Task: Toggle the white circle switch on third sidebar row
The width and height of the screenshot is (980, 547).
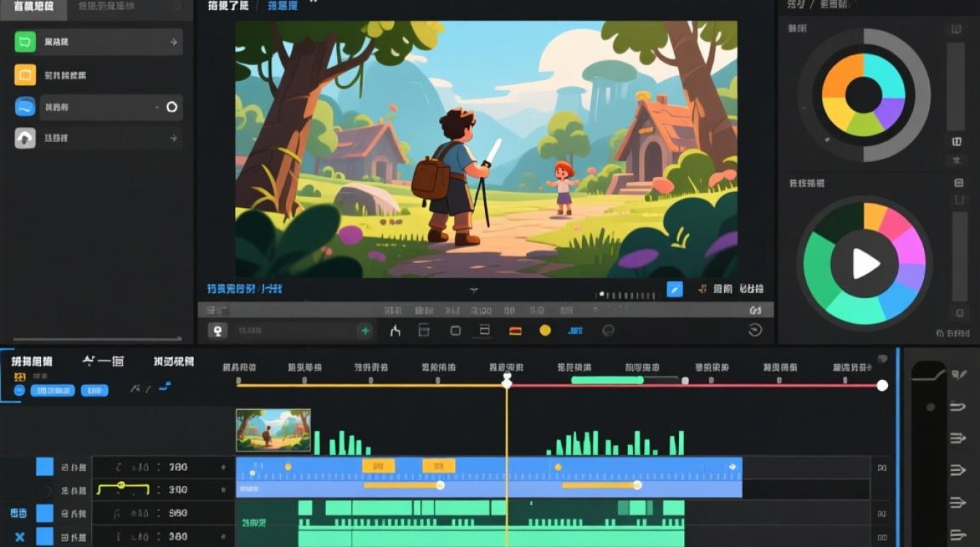Action: click(x=172, y=107)
